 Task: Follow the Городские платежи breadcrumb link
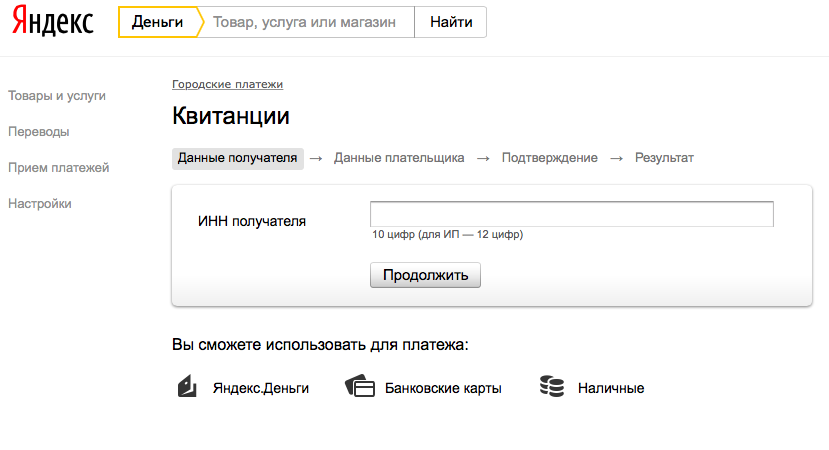coord(227,84)
